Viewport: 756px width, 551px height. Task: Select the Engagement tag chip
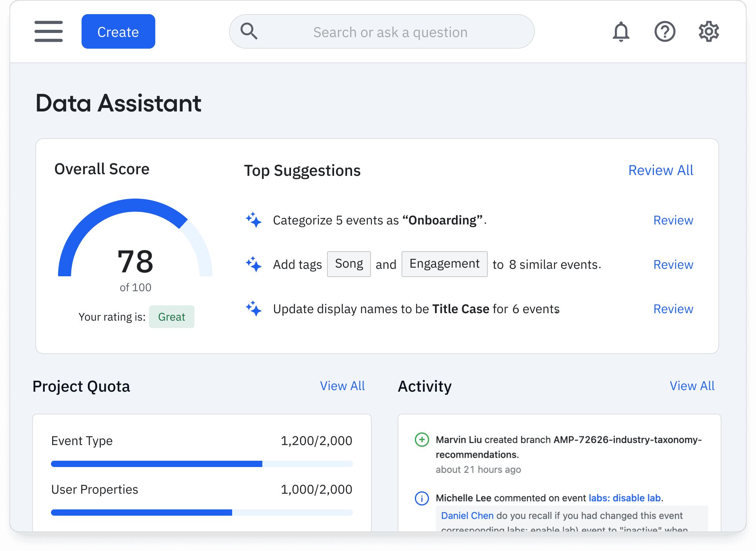(444, 264)
